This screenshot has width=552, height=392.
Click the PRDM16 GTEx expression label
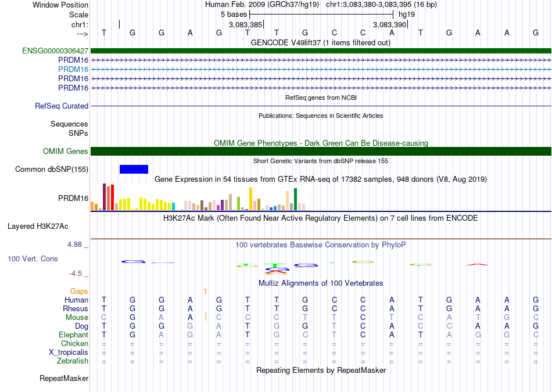73,199
